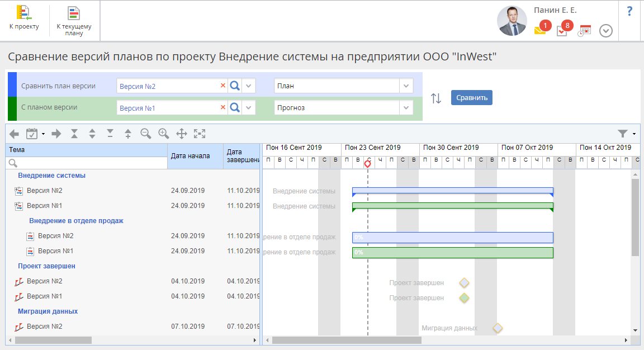Expand the 'План' type dropdown

406,86
